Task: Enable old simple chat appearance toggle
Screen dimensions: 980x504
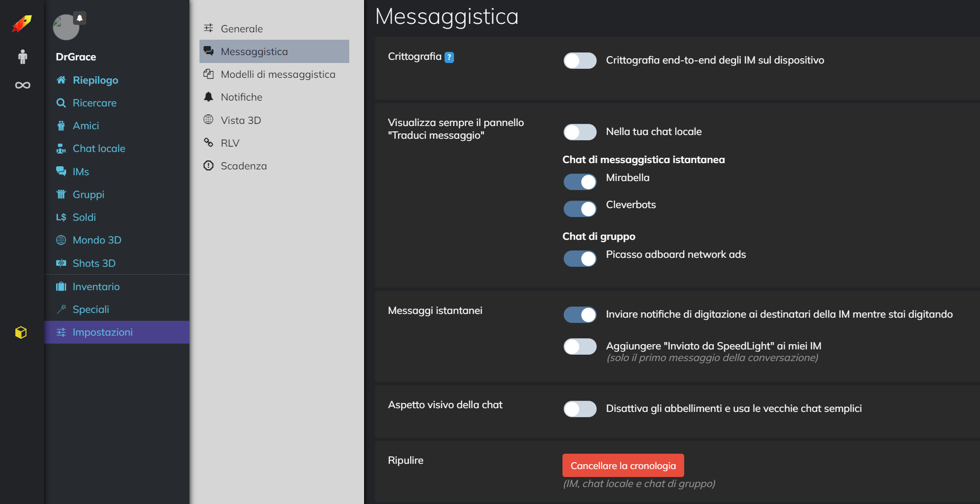Action: [x=580, y=409]
